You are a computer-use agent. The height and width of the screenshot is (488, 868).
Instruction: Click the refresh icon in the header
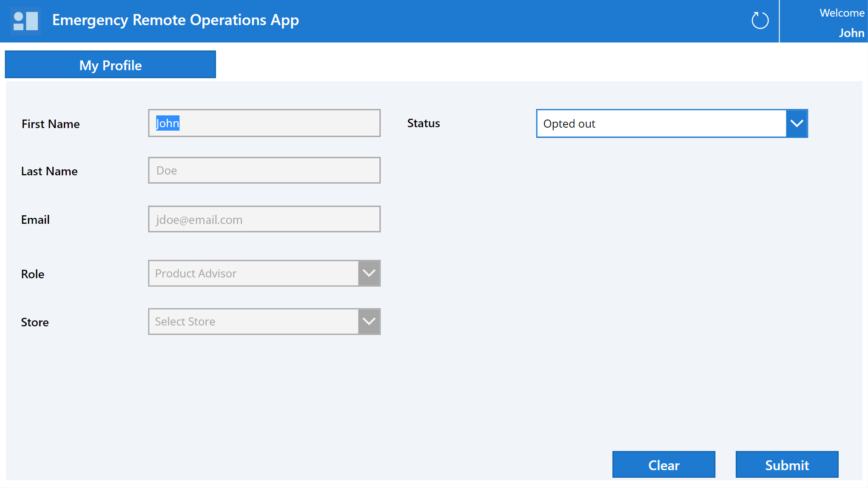pos(760,20)
